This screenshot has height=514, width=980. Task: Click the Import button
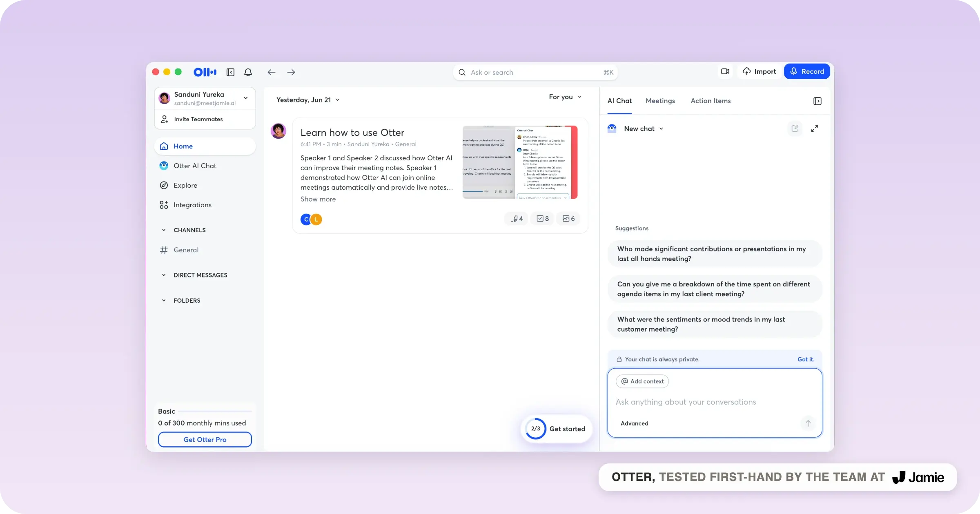pos(759,71)
